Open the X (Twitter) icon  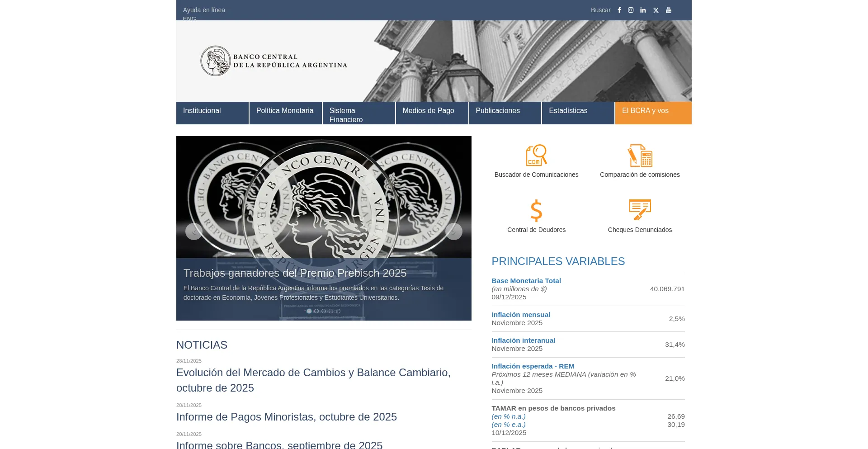coord(656,10)
